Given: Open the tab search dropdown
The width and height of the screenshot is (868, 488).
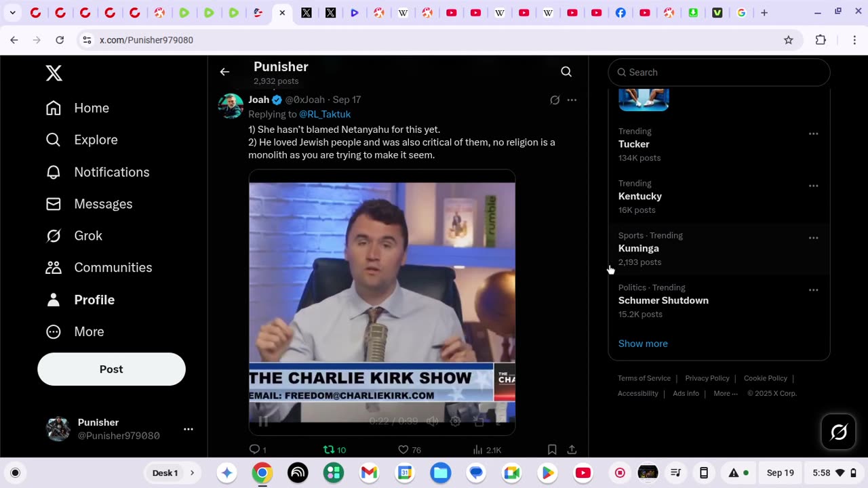Looking at the screenshot, I should [x=12, y=13].
